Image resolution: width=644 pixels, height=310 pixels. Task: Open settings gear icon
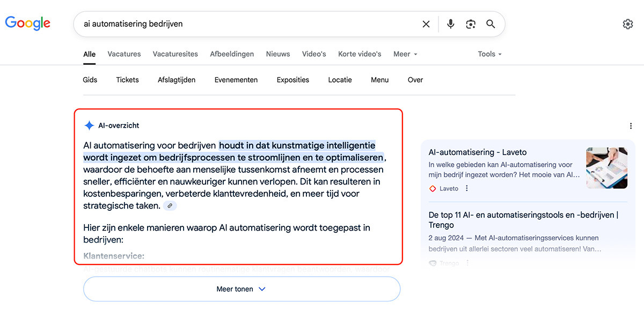pyautogui.click(x=628, y=24)
